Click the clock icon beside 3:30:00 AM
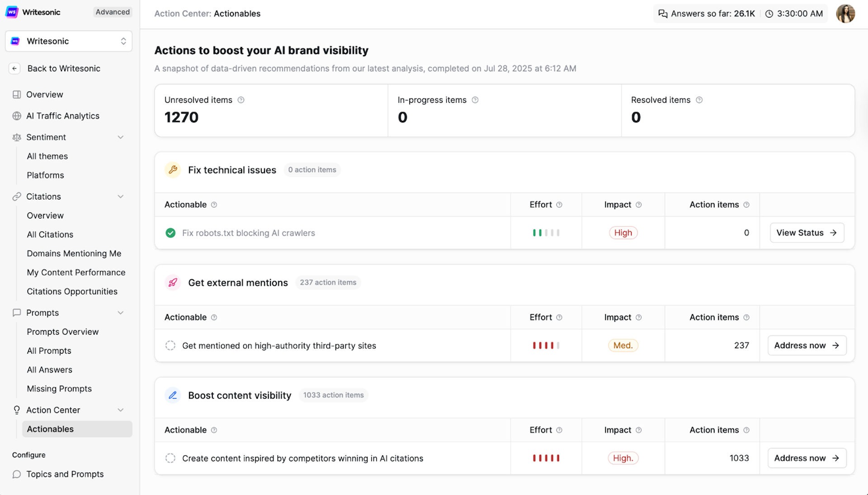 point(769,14)
